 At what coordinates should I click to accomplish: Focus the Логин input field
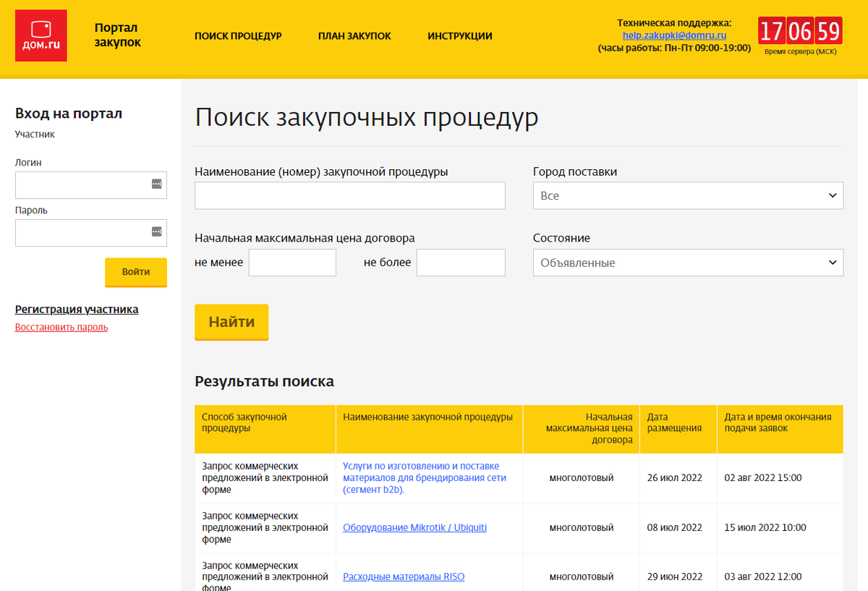point(91,185)
